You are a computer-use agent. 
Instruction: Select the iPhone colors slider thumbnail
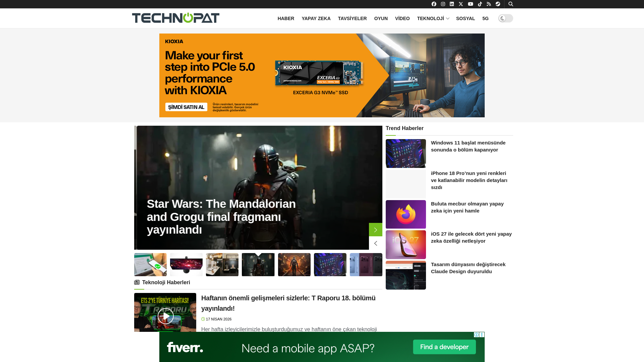click(x=366, y=265)
